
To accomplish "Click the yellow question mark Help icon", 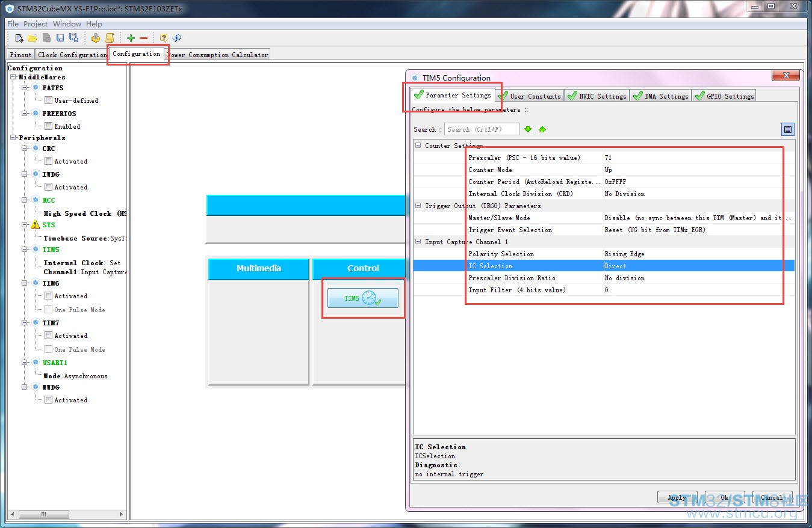I will pyautogui.click(x=164, y=38).
